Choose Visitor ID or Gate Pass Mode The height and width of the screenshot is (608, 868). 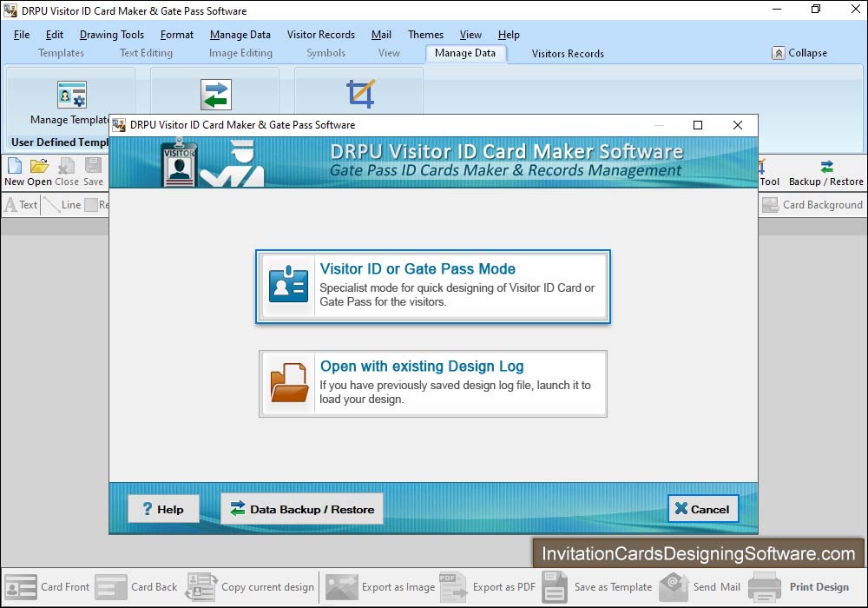coord(433,287)
